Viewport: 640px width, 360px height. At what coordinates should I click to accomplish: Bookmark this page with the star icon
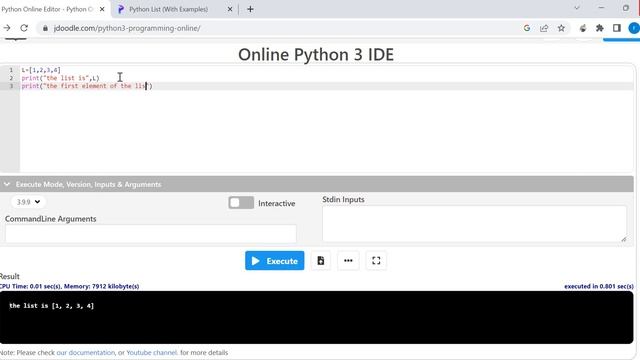tap(561, 28)
